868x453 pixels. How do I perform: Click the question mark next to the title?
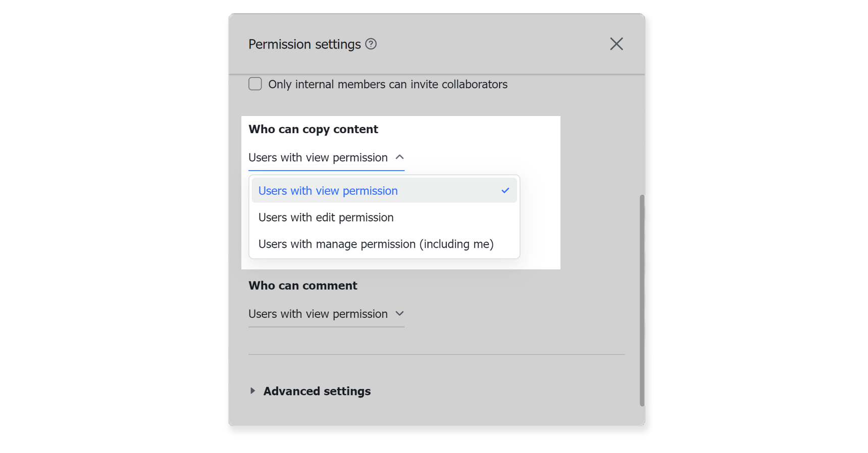[371, 44]
